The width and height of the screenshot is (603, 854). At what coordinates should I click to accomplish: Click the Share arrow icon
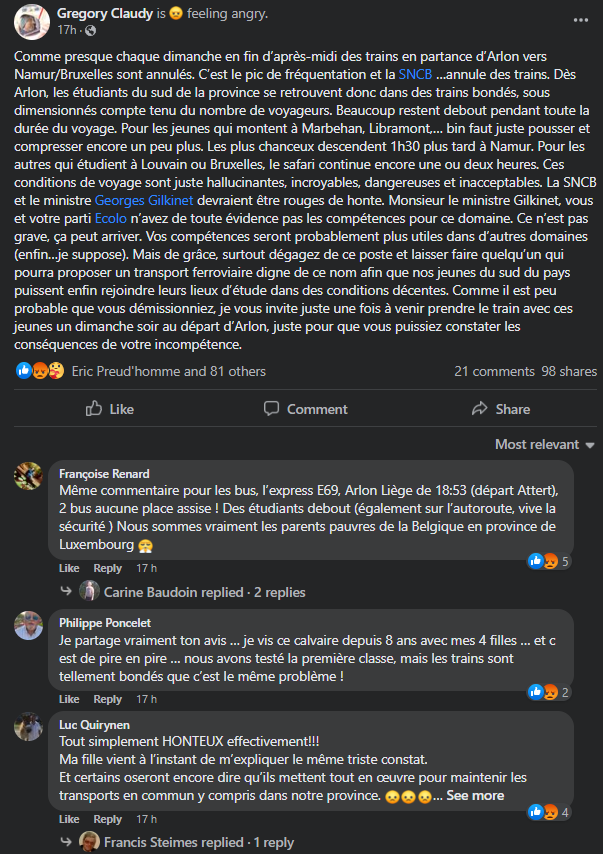pyautogui.click(x=476, y=408)
